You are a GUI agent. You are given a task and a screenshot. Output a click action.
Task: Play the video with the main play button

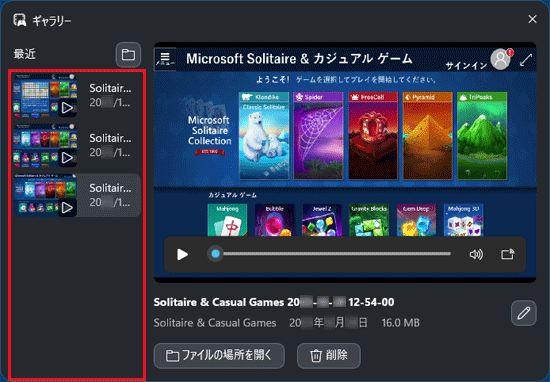click(182, 254)
